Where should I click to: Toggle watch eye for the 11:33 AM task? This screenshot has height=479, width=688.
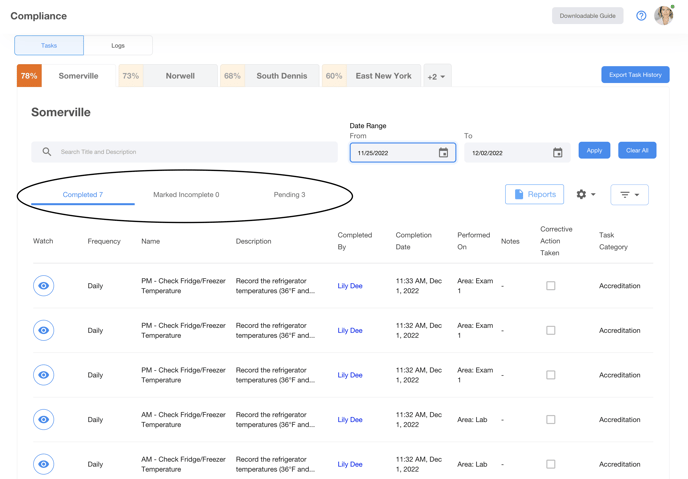point(43,286)
